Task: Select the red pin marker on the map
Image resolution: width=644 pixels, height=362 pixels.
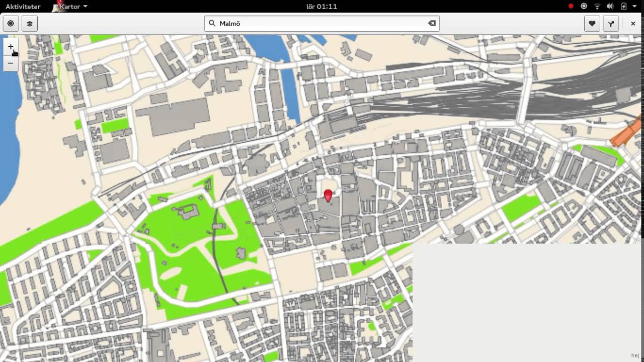Action: [x=328, y=196]
